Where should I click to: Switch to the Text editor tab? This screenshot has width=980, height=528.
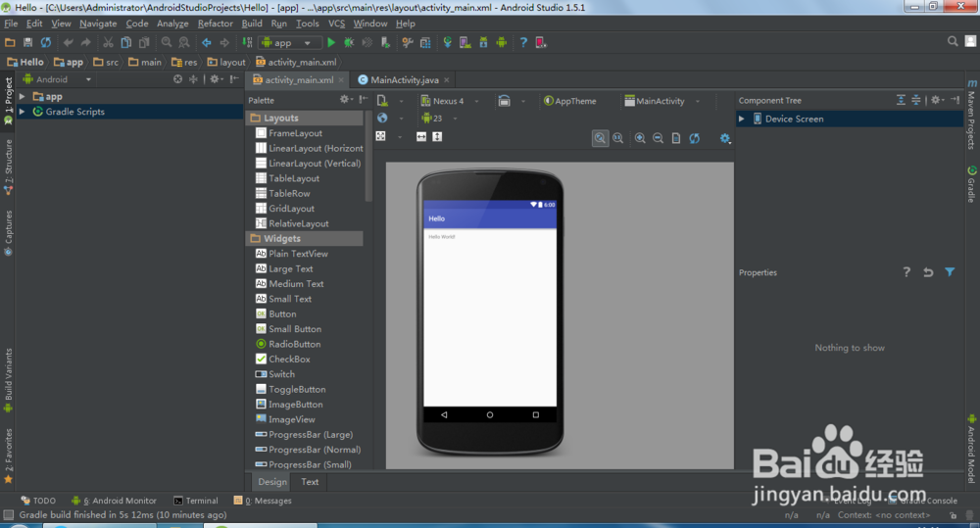click(310, 482)
